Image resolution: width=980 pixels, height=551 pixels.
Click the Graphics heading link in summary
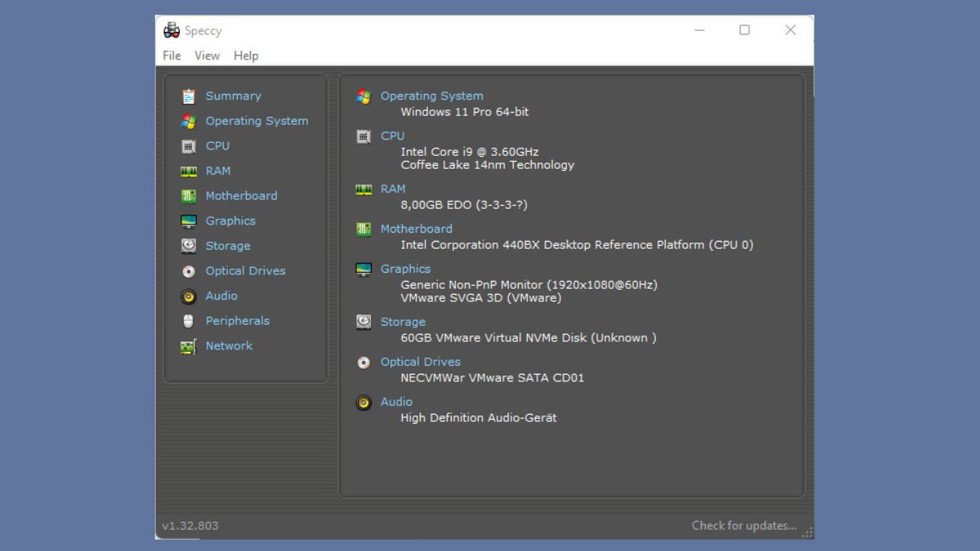point(406,269)
